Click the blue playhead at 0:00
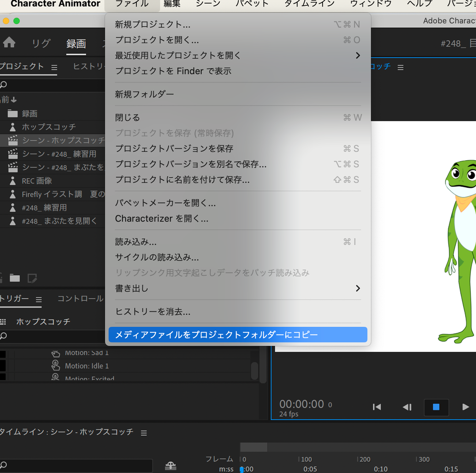Screen dimensions: 476x473 (242, 469)
